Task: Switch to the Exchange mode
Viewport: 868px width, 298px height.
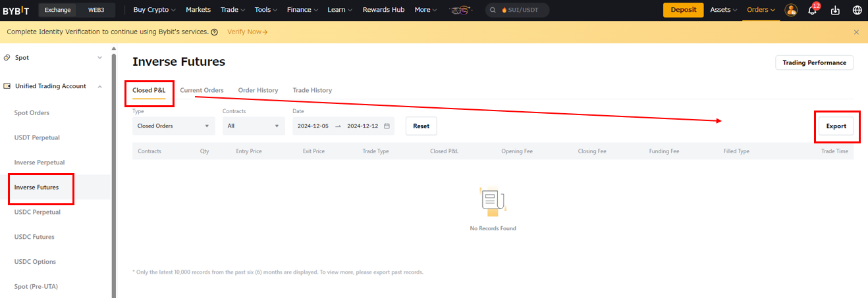Action: [x=57, y=10]
